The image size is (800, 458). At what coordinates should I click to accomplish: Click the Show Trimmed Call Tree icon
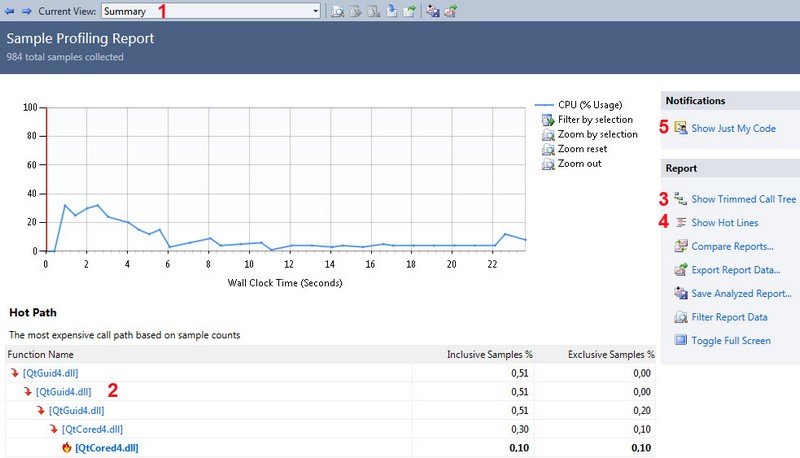(681, 199)
